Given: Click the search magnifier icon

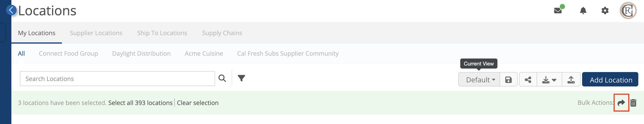Looking at the screenshot, I should tap(222, 78).
